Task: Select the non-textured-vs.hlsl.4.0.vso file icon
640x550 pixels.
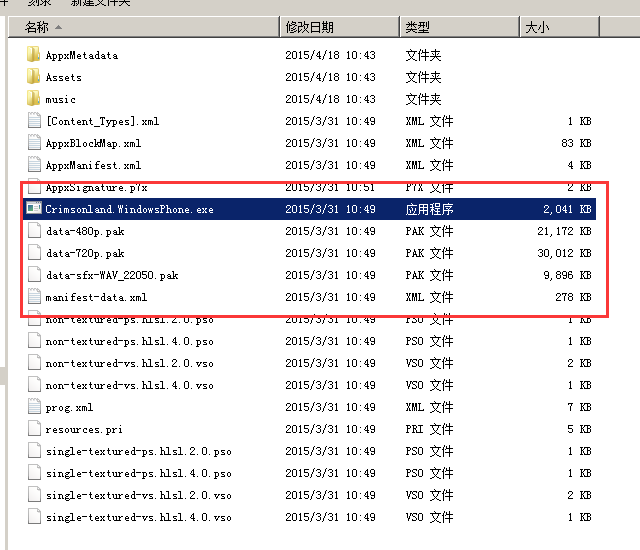Action: pos(34,385)
